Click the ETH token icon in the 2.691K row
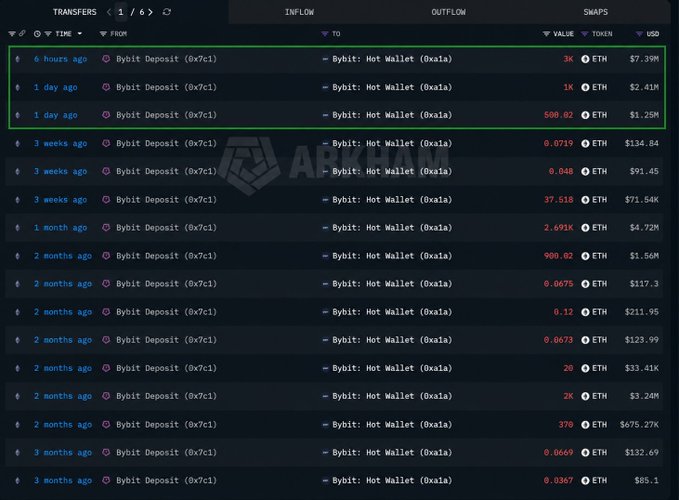The height and width of the screenshot is (500, 679). pos(585,228)
